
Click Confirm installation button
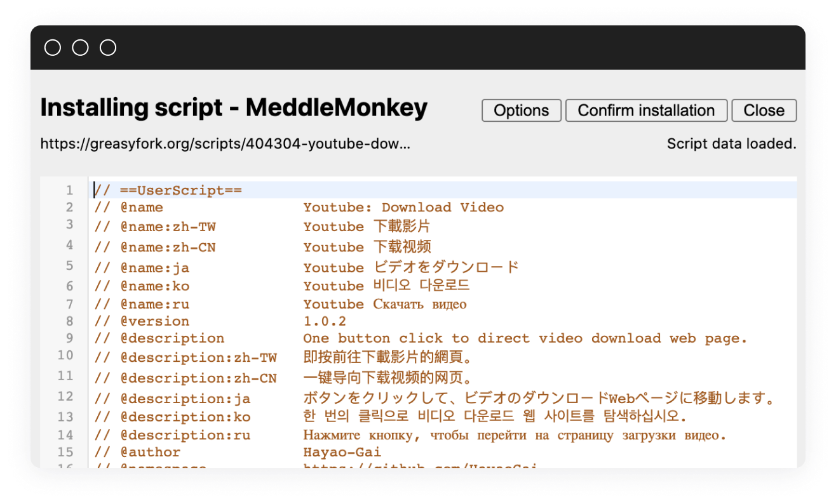pos(646,110)
